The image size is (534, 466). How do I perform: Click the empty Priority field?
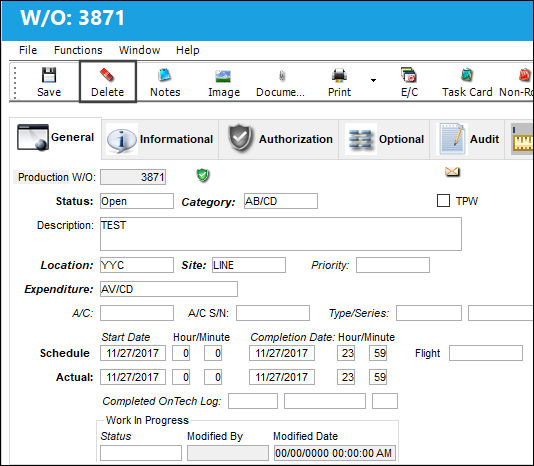tap(393, 265)
